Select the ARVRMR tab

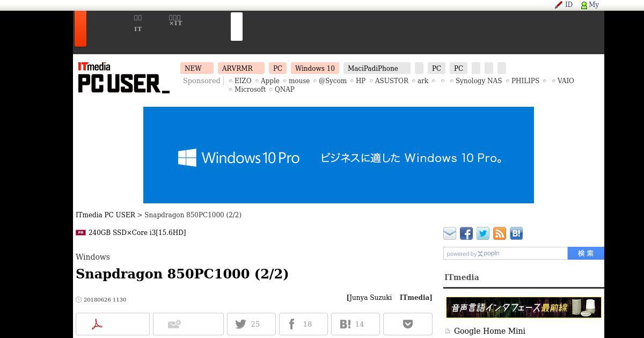pyautogui.click(x=241, y=68)
